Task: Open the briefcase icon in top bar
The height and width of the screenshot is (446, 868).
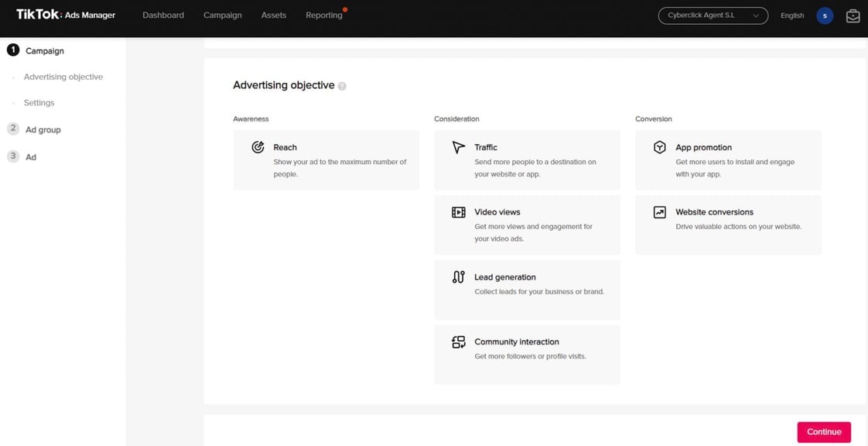Action: (853, 16)
